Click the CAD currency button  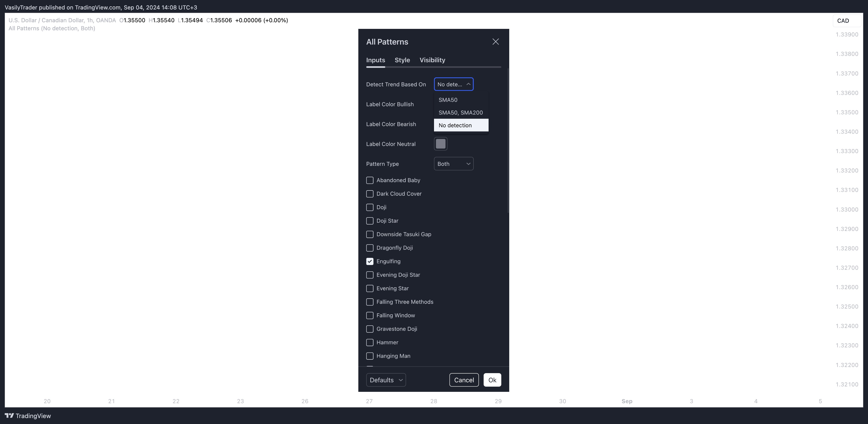coord(847,21)
